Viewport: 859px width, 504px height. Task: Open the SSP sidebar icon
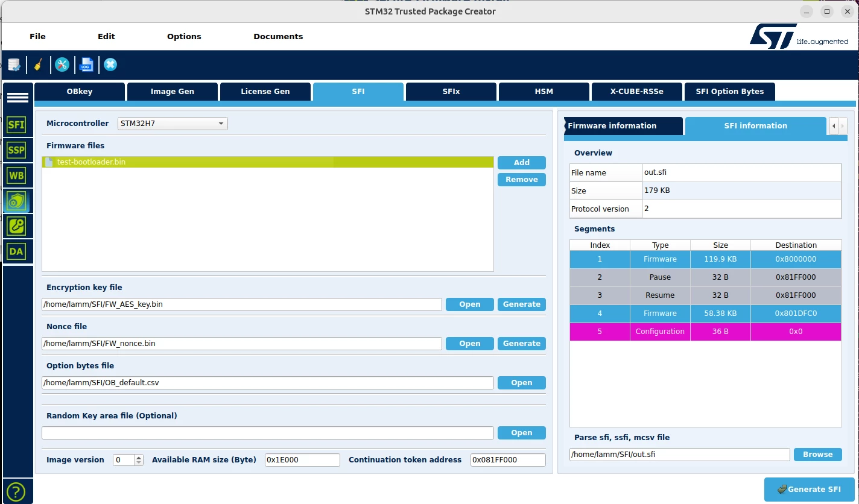(16, 150)
